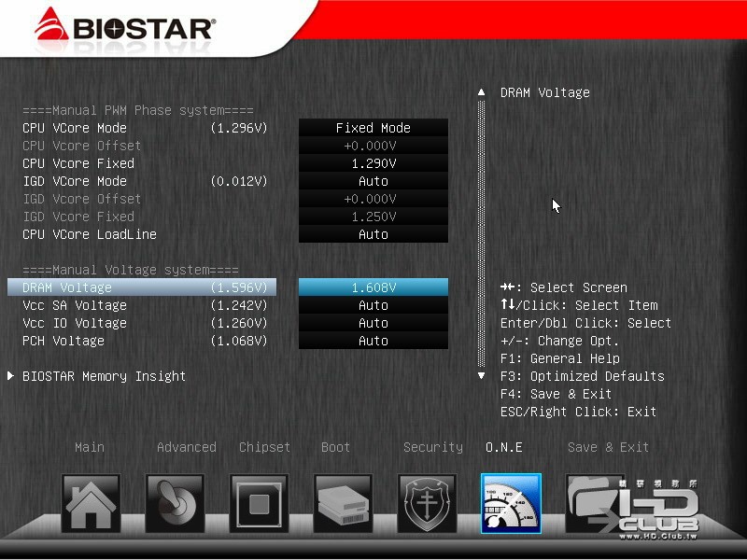
Task: Open the PCH Voltage Auto dropdown
Action: pyautogui.click(x=373, y=341)
